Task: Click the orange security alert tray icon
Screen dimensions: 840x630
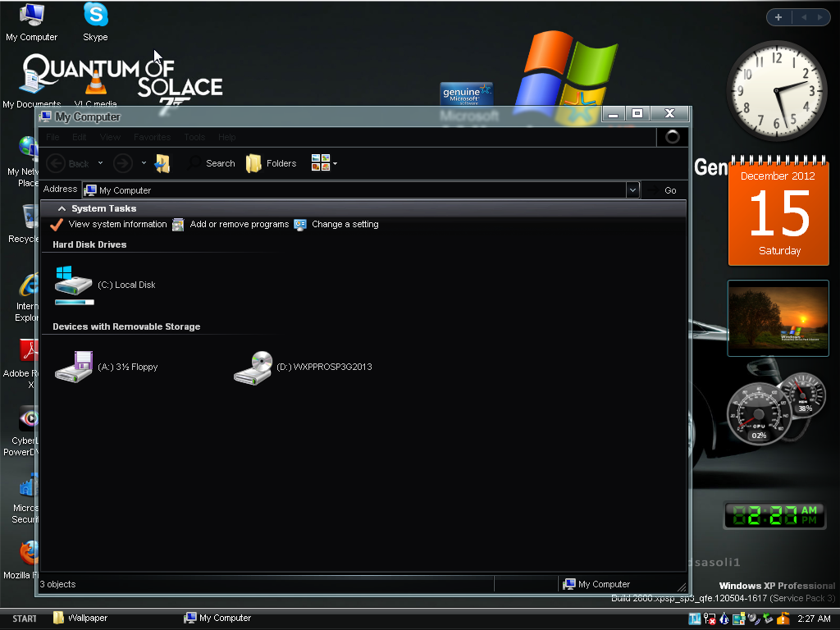Action: point(783,619)
